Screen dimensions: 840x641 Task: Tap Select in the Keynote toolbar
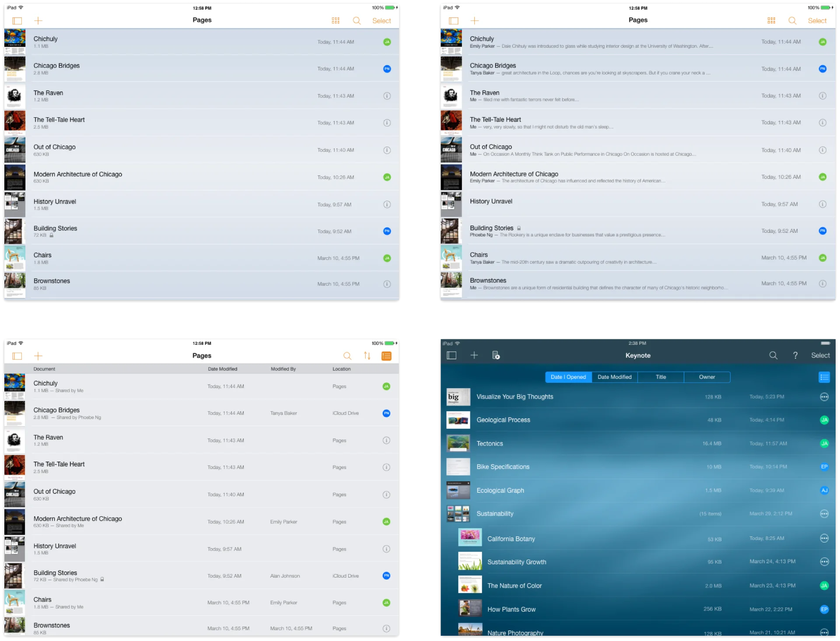click(820, 355)
